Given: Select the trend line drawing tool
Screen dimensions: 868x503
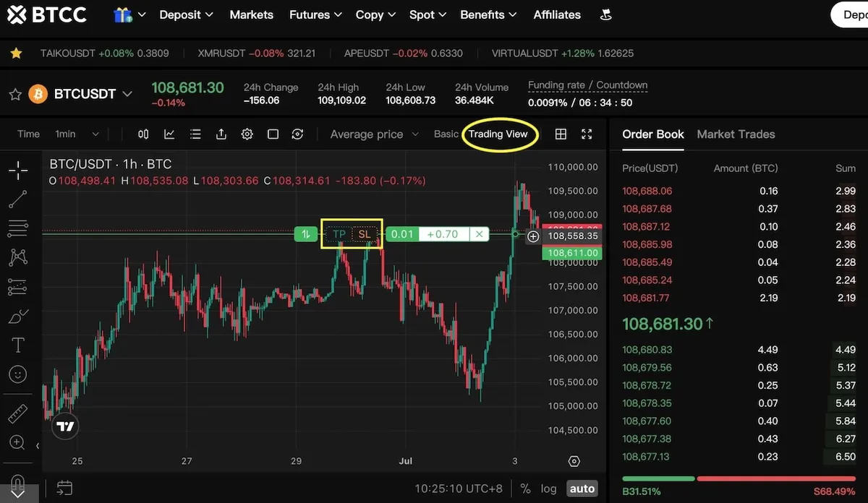Looking at the screenshot, I should tap(18, 199).
